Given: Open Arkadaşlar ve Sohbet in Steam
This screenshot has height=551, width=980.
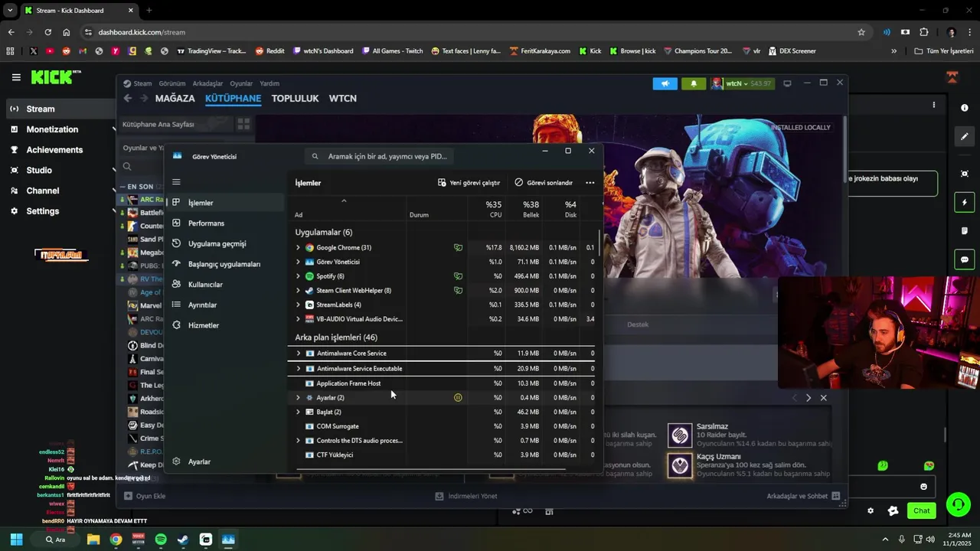Looking at the screenshot, I should [x=803, y=496].
